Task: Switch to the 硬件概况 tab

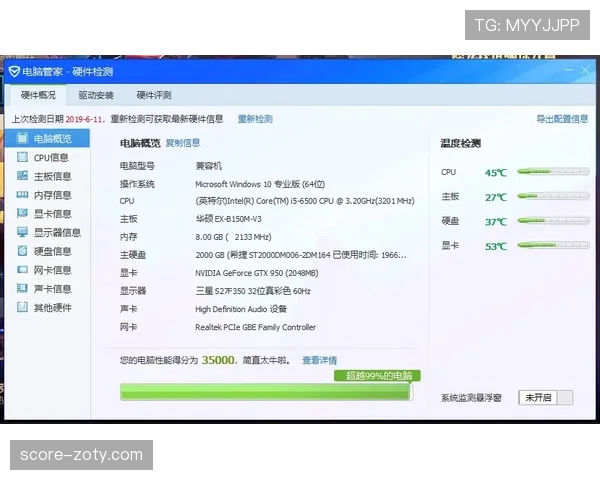Action: (38, 95)
